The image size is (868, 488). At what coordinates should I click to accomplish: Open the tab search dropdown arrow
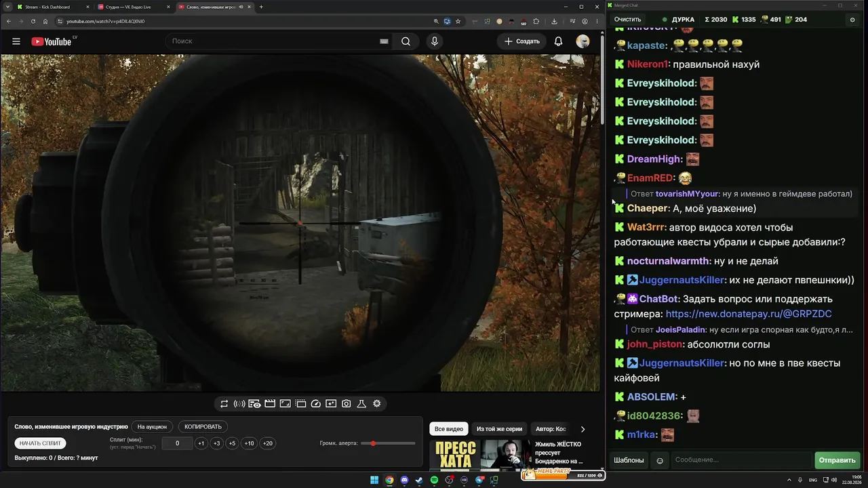tap(7, 7)
